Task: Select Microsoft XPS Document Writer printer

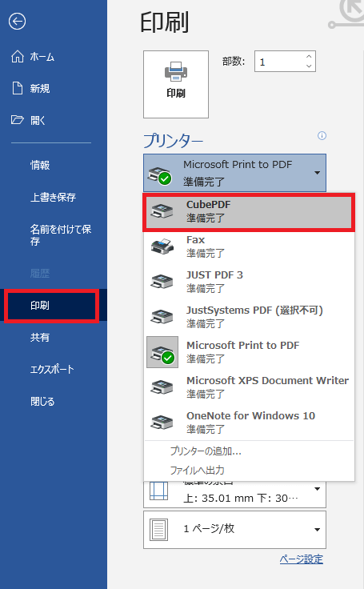Action: 249,387
